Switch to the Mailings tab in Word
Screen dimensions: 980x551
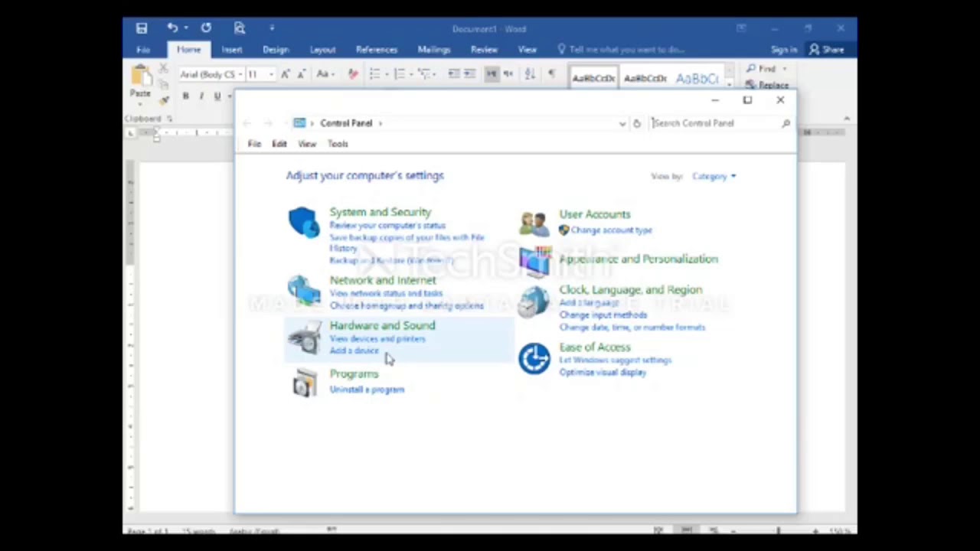point(434,50)
